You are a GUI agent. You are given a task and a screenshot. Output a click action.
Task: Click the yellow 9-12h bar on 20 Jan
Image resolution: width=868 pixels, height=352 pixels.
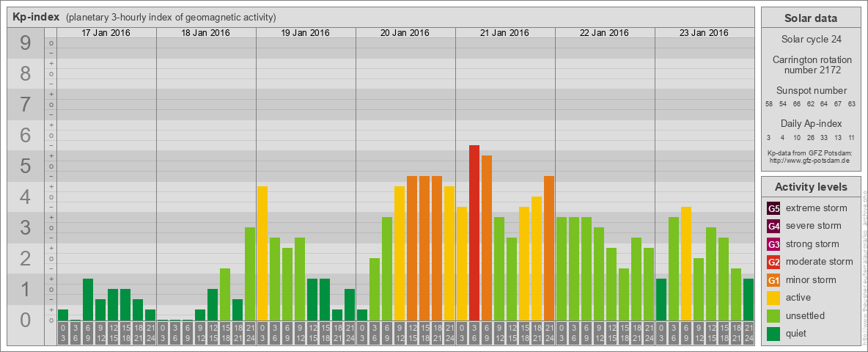pyautogui.click(x=399, y=254)
